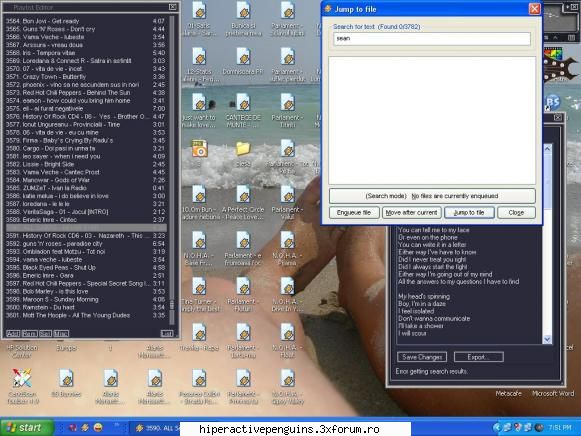Viewport: 581px width, 436px height.
Task: Select track 3600 Ramstein - Du hast
Action: (x=86, y=307)
